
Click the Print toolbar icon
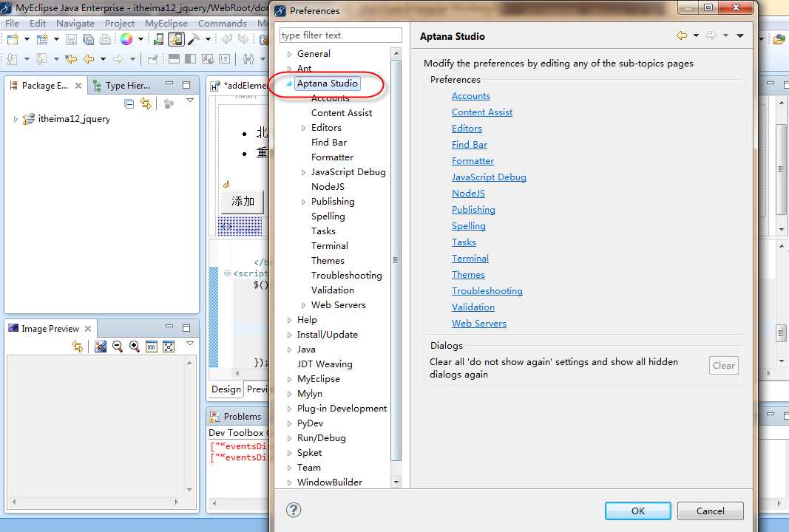[105, 39]
